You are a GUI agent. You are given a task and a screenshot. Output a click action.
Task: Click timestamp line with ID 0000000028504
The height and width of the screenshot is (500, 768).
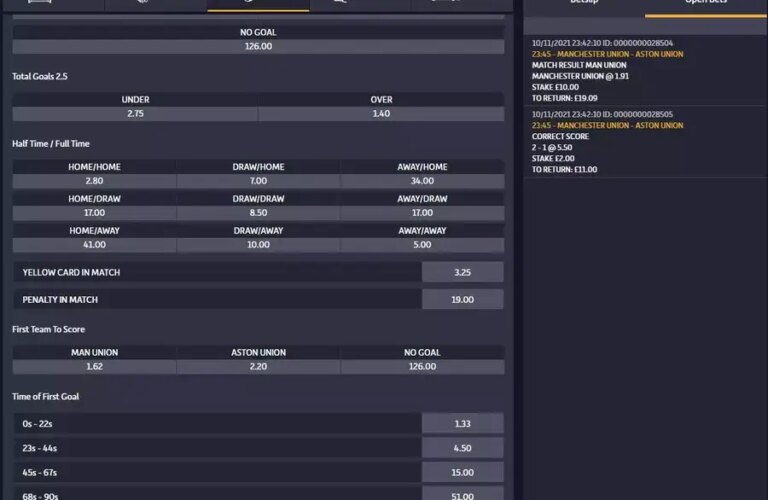point(602,43)
